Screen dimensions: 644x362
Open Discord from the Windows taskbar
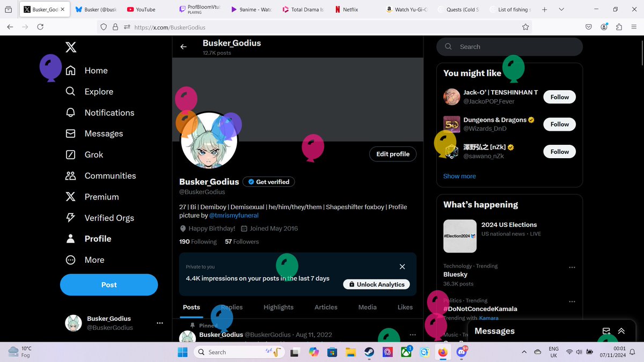(462, 352)
